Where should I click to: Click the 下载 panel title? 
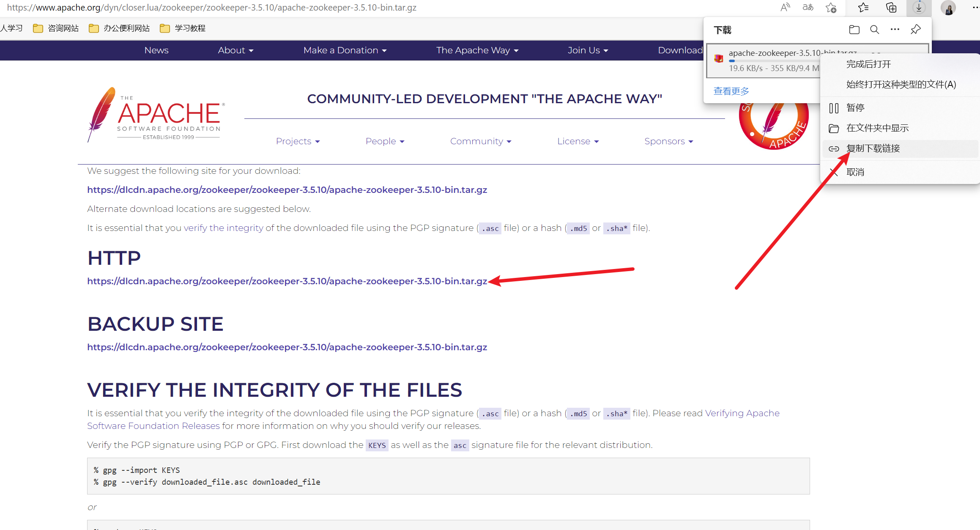click(723, 30)
